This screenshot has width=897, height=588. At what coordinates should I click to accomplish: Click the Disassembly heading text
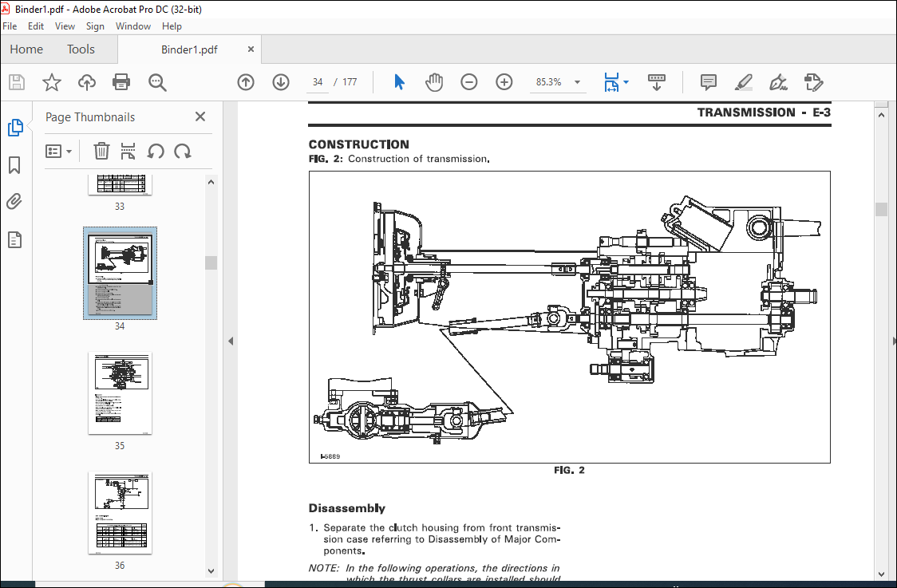tap(346, 508)
